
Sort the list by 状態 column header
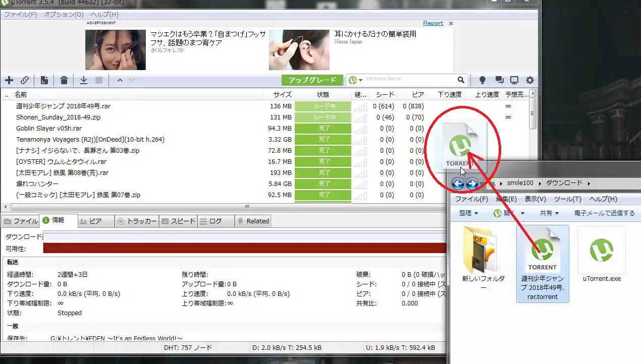coord(323,94)
